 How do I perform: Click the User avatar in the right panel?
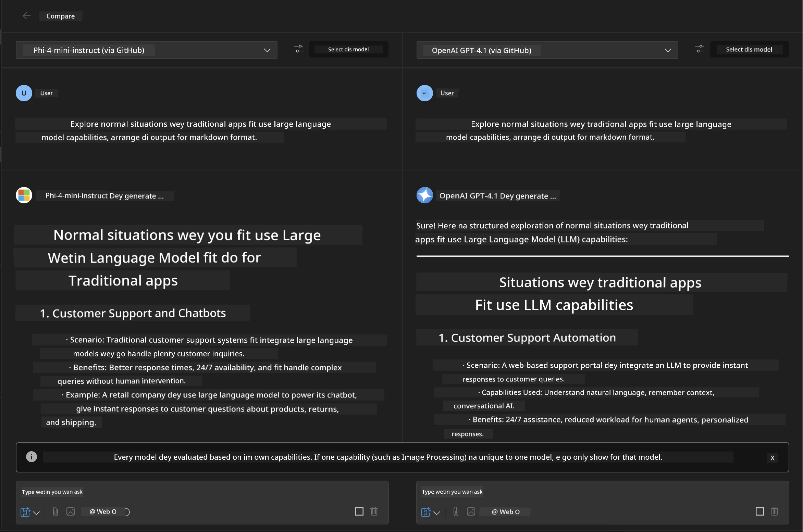tap(425, 93)
